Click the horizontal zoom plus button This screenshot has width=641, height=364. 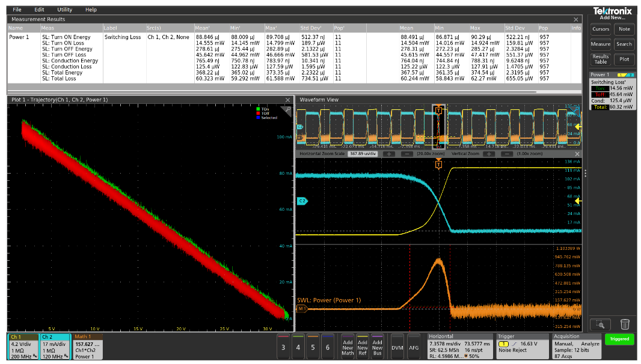[389, 154]
